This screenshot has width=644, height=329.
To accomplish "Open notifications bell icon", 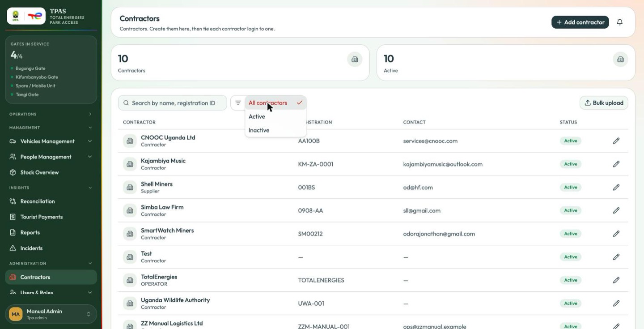I will [619, 22].
